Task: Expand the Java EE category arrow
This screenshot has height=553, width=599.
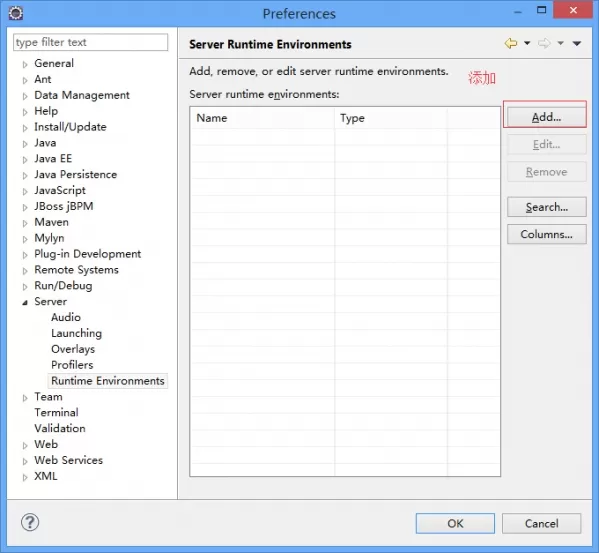Action: tap(25, 160)
